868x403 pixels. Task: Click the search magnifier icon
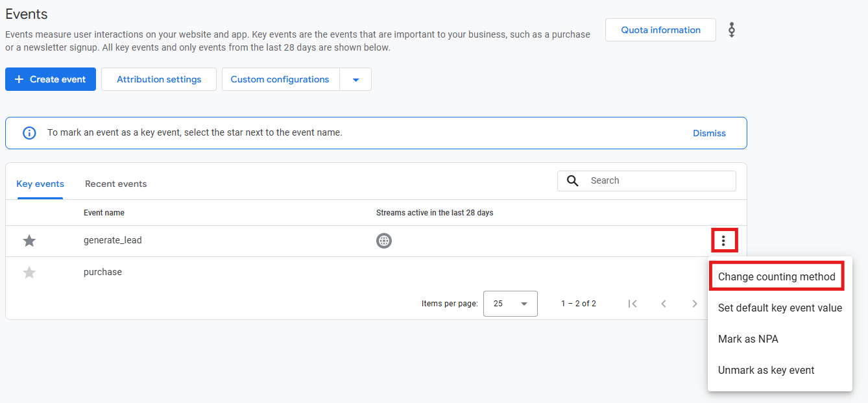(x=572, y=180)
